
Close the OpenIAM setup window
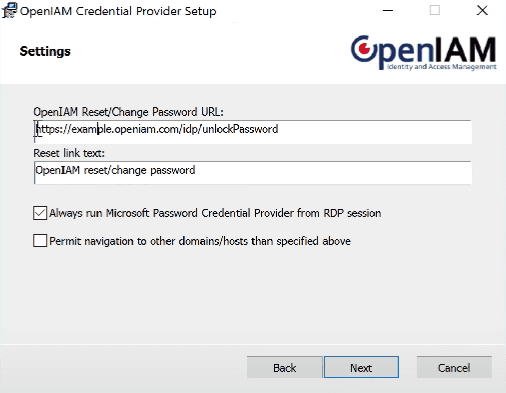[x=482, y=10]
